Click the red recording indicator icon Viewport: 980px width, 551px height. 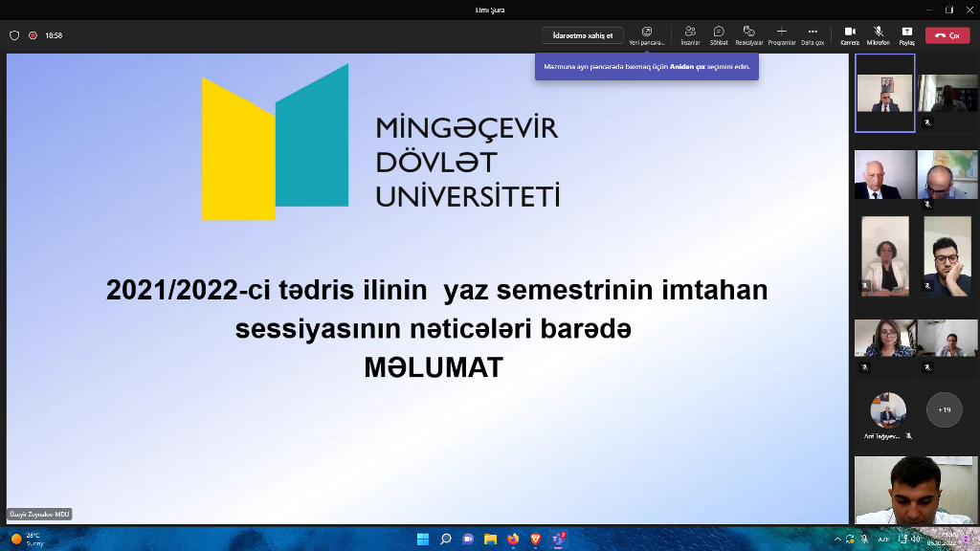coord(33,35)
